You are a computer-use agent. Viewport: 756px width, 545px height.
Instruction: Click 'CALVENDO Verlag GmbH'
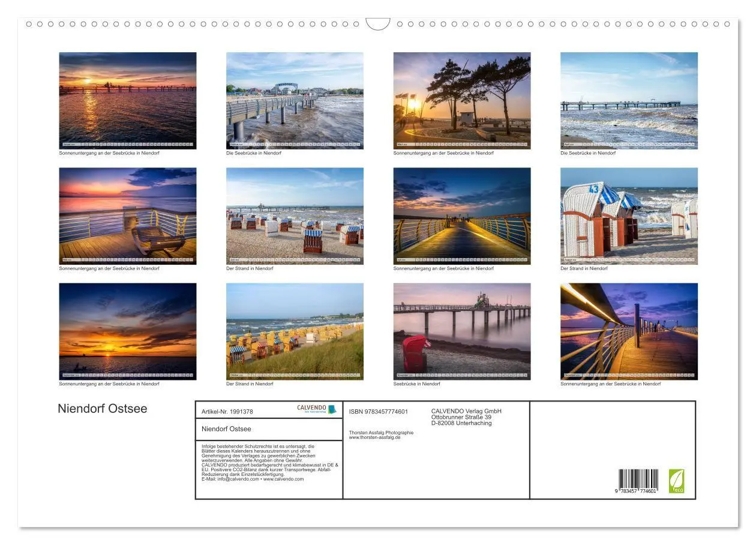pyautogui.click(x=466, y=411)
